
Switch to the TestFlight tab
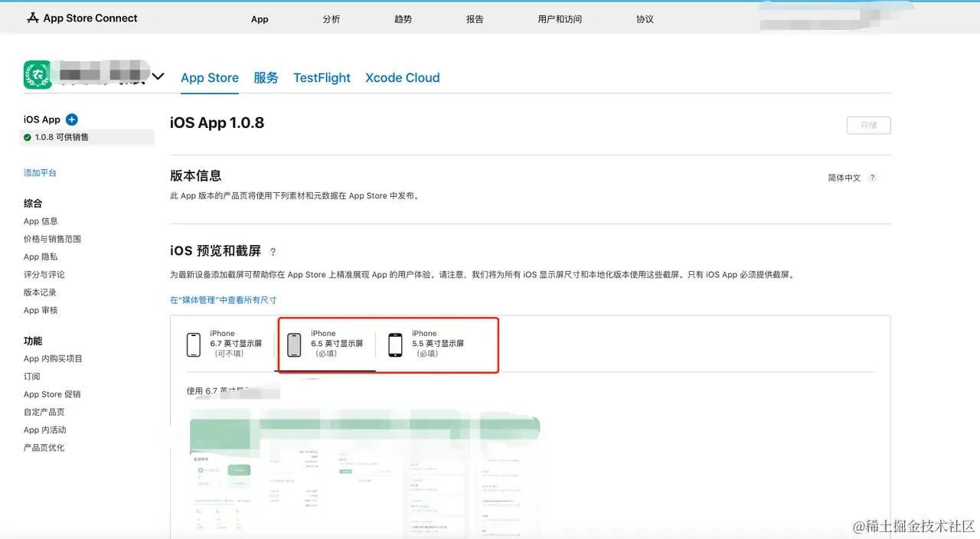click(x=322, y=77)
